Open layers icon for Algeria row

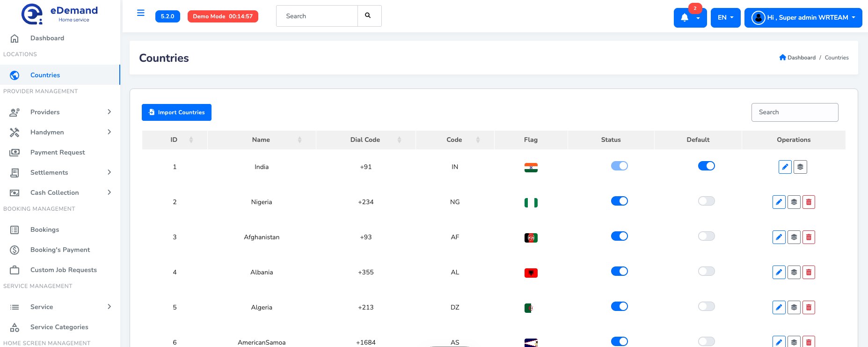tap(794, 307)
